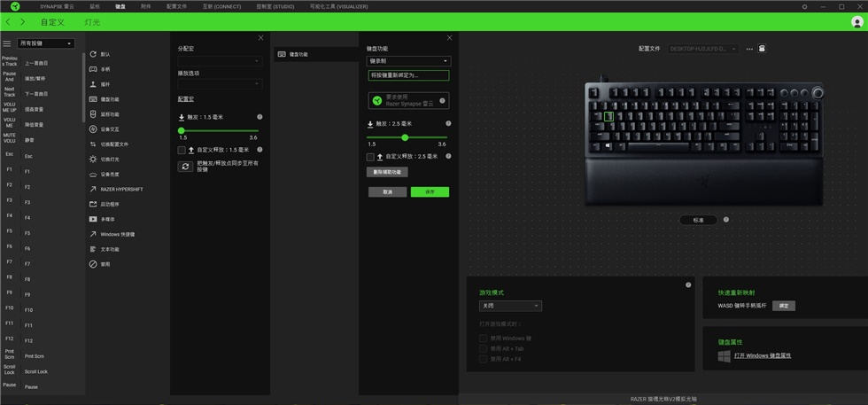Image resolution: width=868 pixels, height=405 pixels.
Task: Enable 自定义释放：1.5 毫米 checkbox
Action: tap(182, 150)
